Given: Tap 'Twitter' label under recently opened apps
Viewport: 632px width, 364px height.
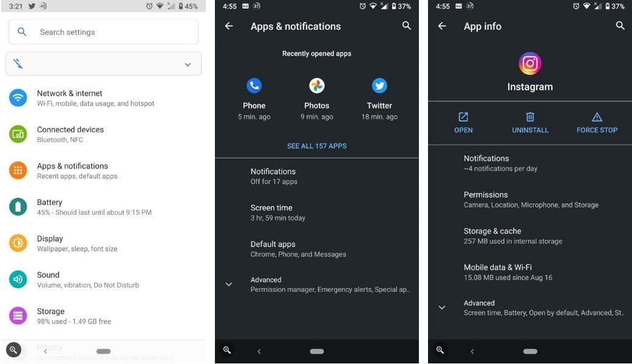Looking at the screenshot, I should coord(379,106).
